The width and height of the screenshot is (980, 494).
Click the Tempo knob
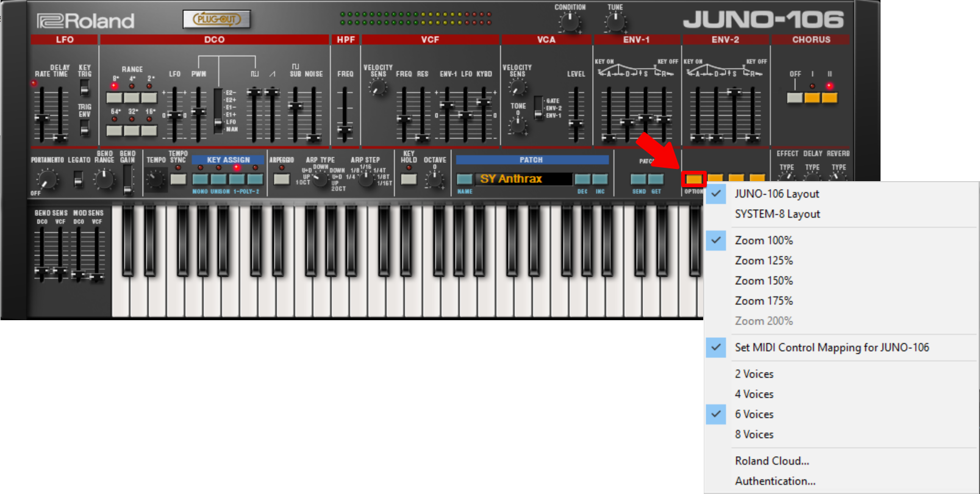point(156,179)
